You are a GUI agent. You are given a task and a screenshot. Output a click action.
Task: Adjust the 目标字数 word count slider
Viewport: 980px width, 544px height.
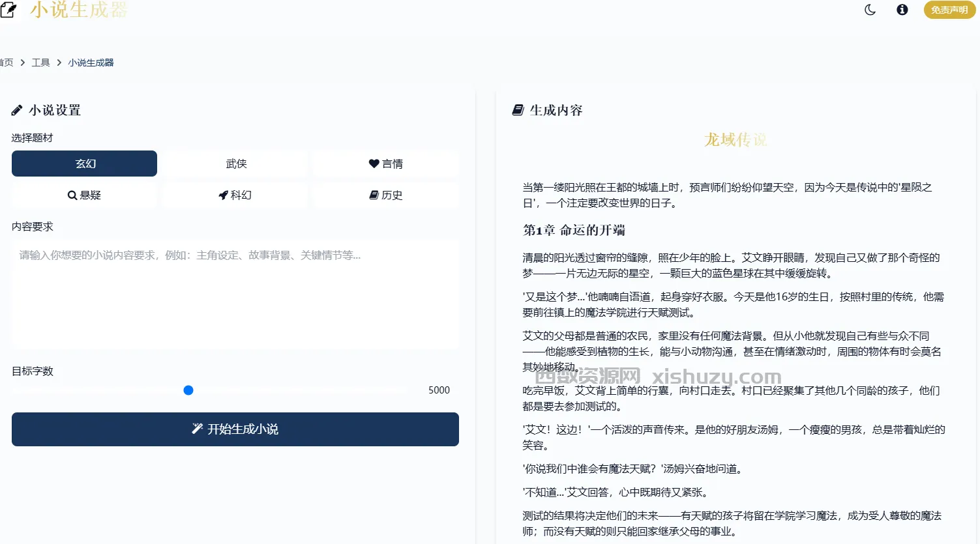pos(188,390)
